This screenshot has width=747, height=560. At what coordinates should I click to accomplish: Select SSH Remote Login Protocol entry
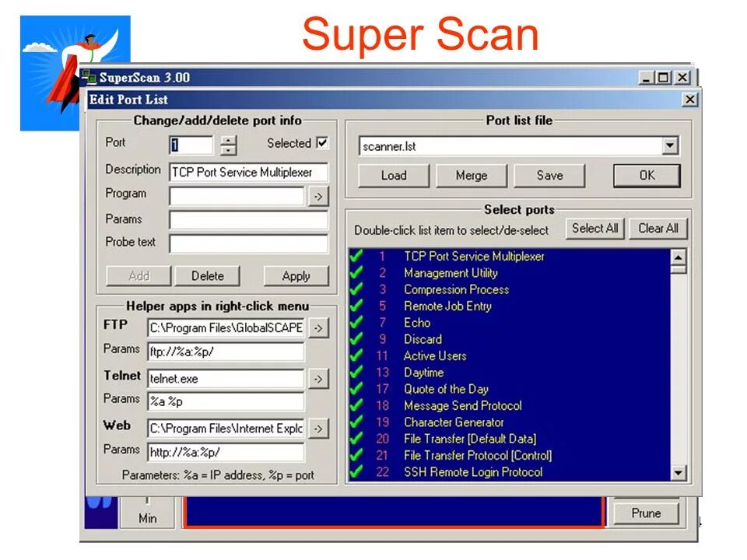[x=510, y=472]
